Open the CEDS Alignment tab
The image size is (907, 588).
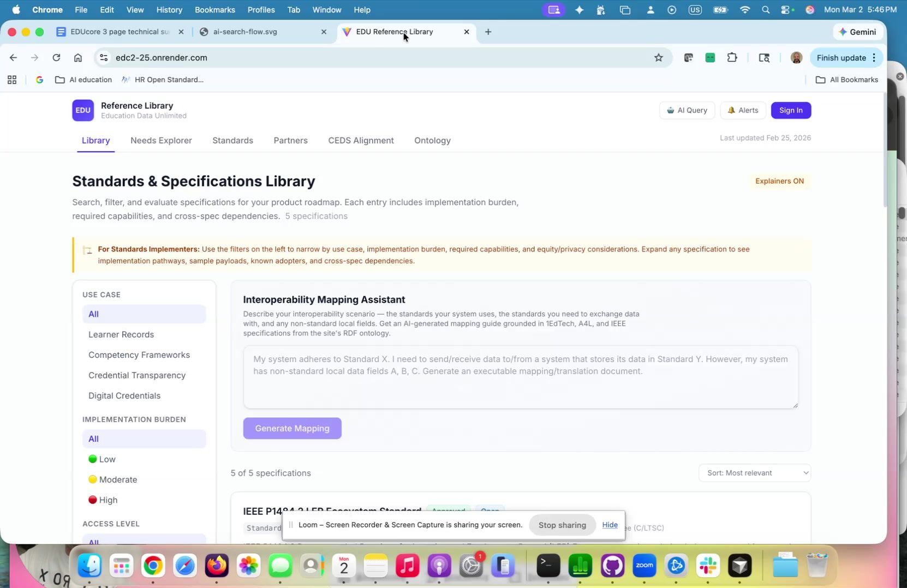pyautogui.click(x=361, y=140)
